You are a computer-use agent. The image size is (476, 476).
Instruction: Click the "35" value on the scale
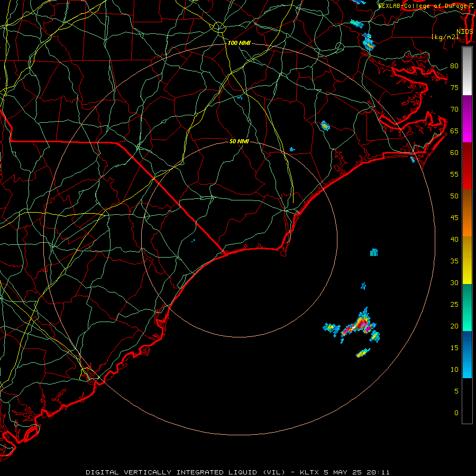tap(454, 261)
